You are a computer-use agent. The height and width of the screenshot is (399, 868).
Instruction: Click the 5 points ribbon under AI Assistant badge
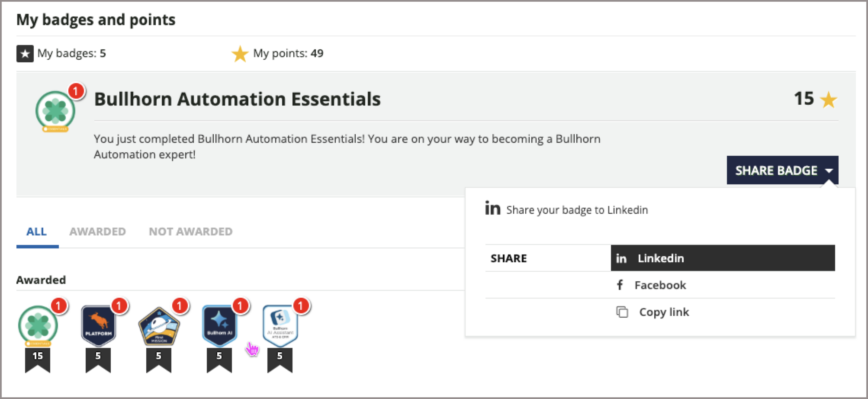[280, 360]
